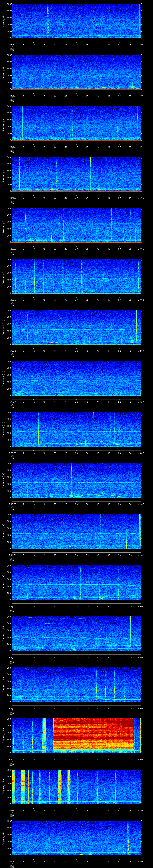
Task: Click 'Frequency (Hz)' axis label of the 17:45:00 panel
Action: tap(3, 736)
